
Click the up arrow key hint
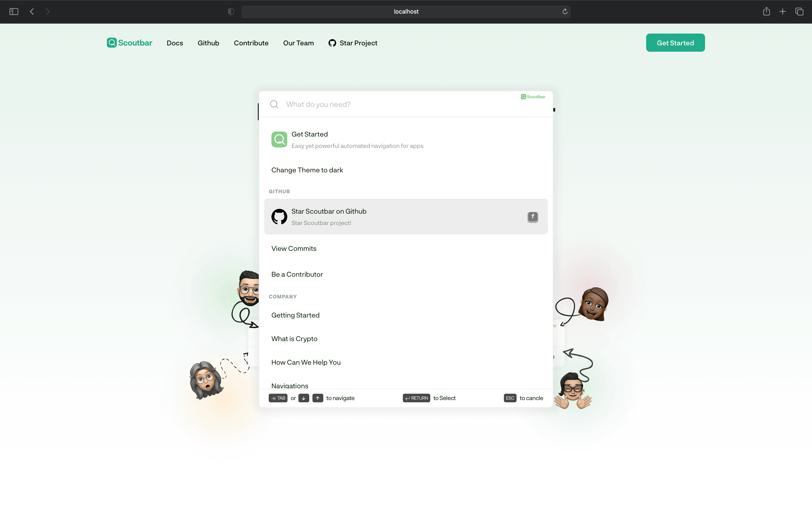tap(317, 398)
